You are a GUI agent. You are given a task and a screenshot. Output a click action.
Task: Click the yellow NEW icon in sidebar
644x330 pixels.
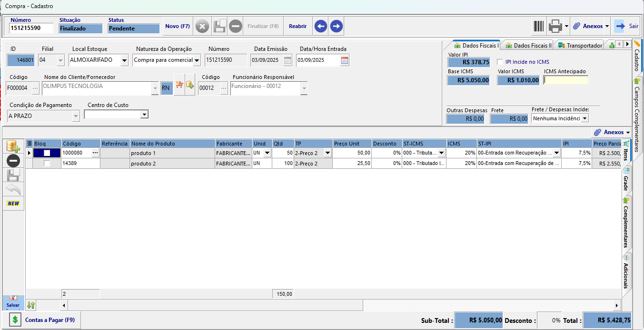[x=13, y=204]
